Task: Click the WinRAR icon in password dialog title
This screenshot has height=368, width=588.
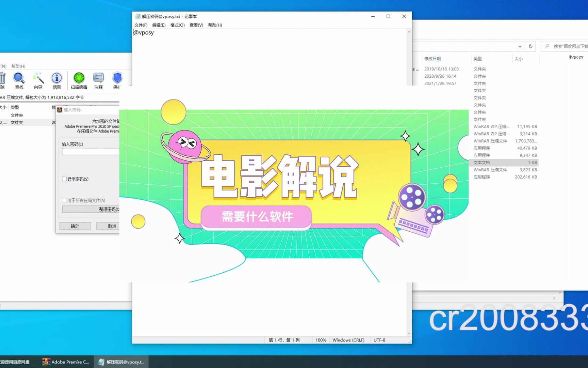Action: click(60, 110)
